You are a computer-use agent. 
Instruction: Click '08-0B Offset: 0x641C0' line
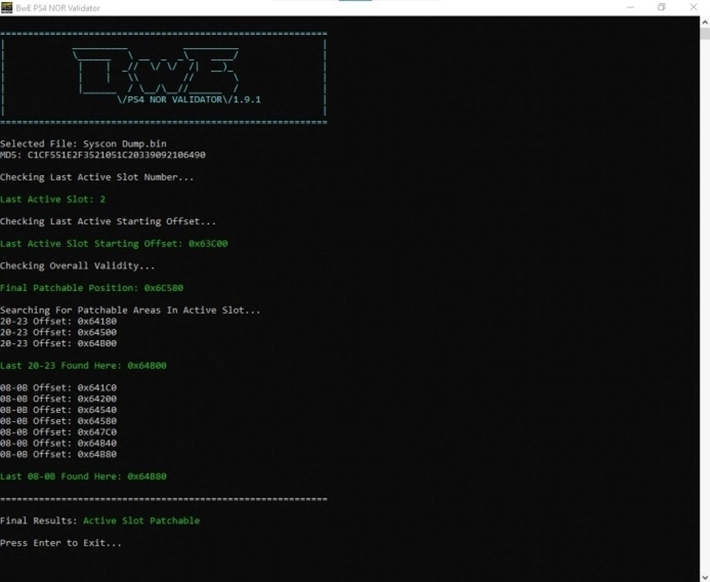tap(58, 388)
